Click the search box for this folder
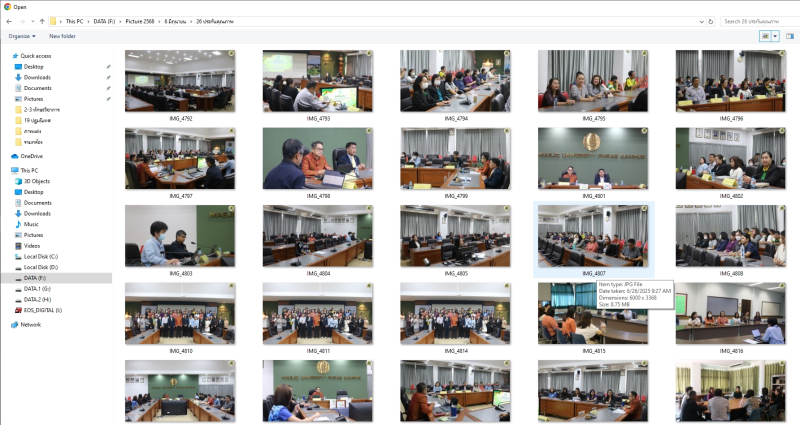 coord(758,20)
